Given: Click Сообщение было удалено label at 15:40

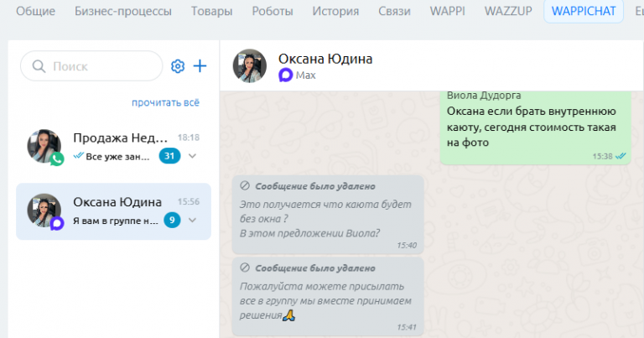Looking at the screenshot, I should point(315,186).
